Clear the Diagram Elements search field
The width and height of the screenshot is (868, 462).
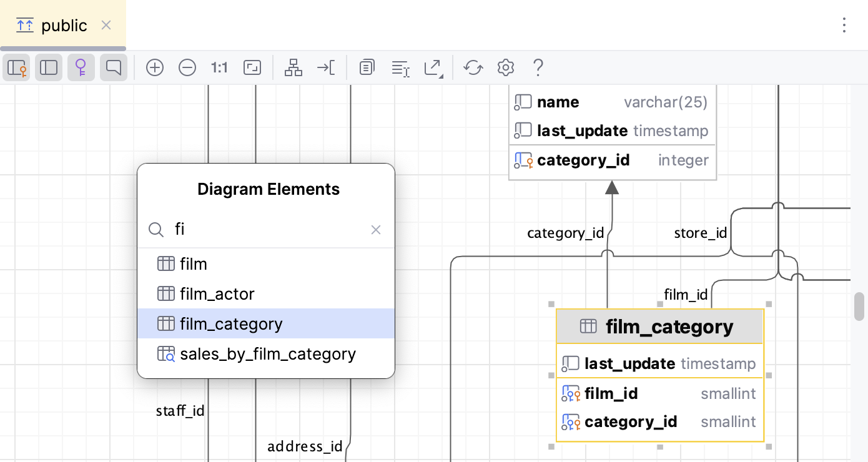tap(375, 230)
